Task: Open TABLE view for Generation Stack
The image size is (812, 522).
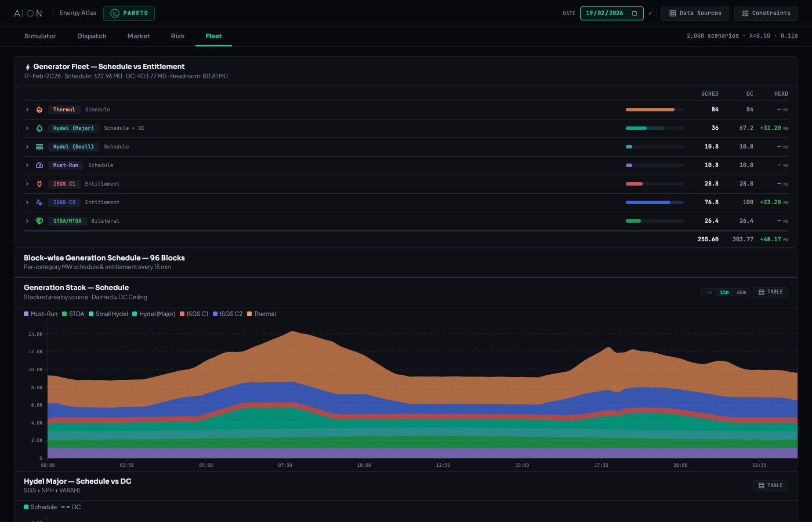Action: pyautogui.click(x=770, y=292)
